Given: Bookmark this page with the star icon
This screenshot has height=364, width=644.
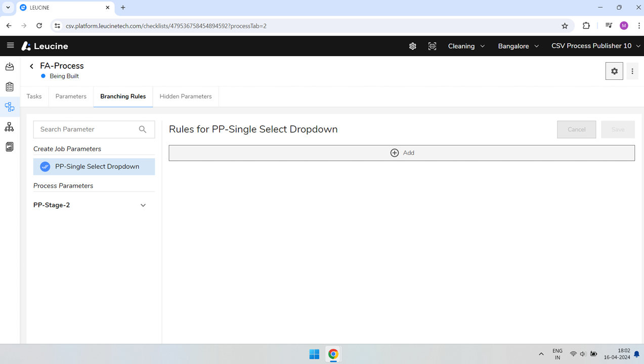Looking at the screenshot, I should 565,26.
